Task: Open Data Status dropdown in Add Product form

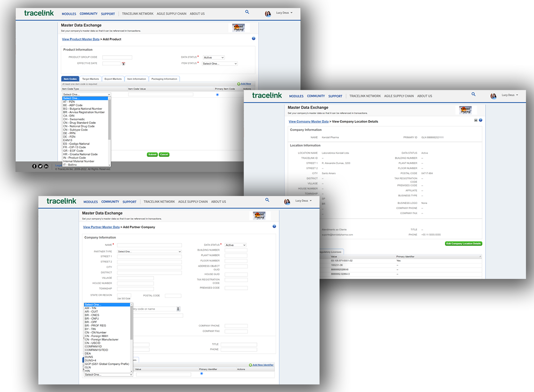Action: coord(214,57)
